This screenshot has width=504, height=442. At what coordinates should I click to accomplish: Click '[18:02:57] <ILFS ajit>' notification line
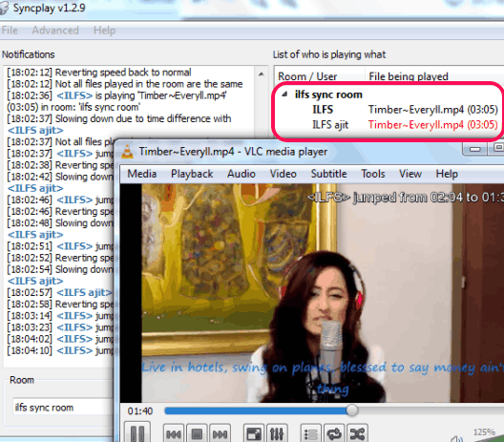click(x=60, y=292)
